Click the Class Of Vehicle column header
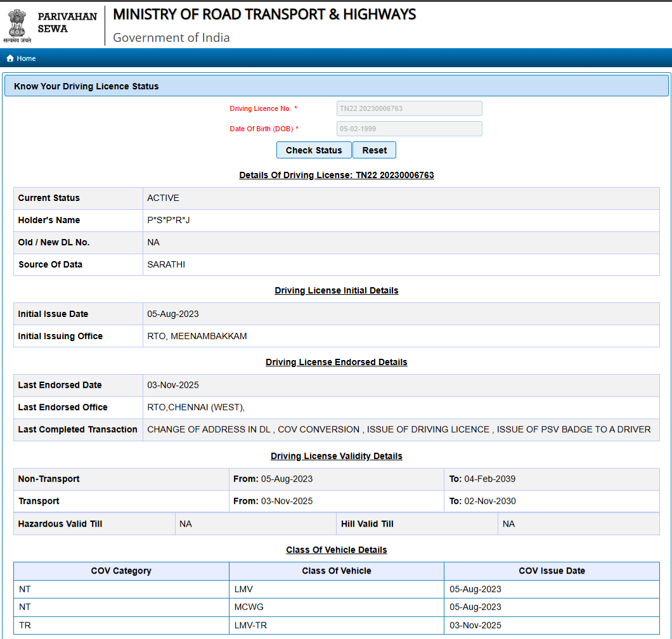 pos(337,571)
